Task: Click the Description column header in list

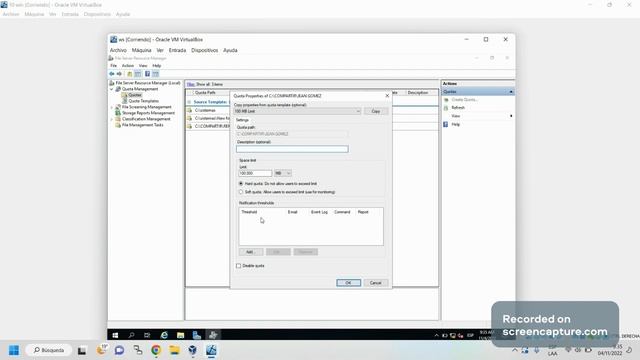Action: click(x=418, y=93)
